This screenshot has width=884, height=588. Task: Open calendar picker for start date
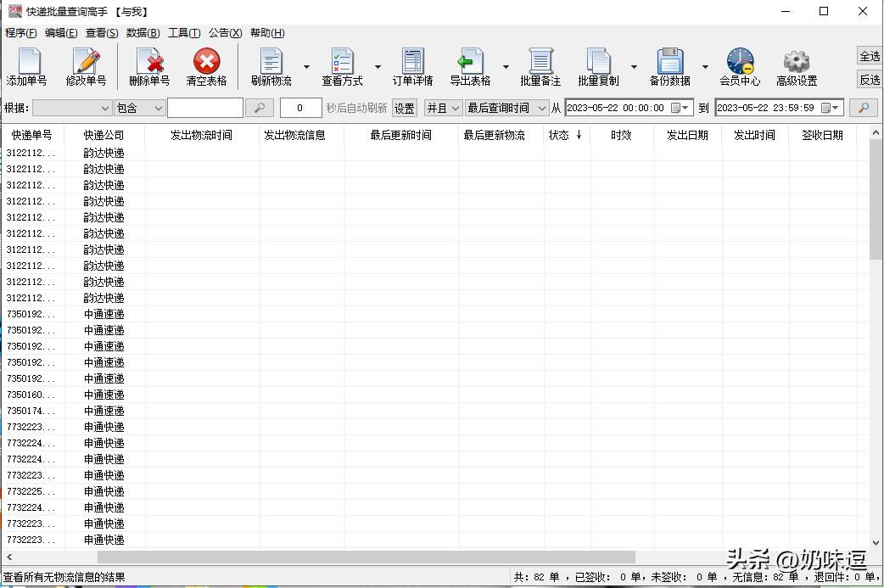680,108
